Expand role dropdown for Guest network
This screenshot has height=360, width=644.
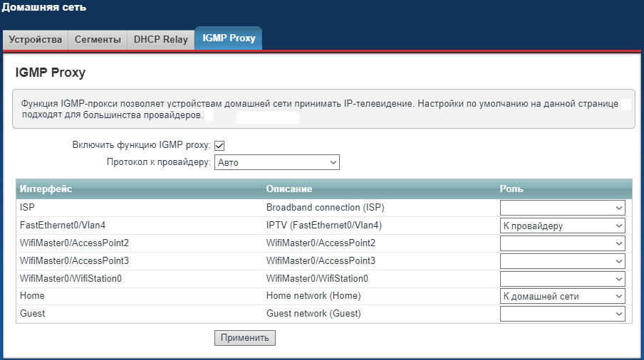[562, 314]
